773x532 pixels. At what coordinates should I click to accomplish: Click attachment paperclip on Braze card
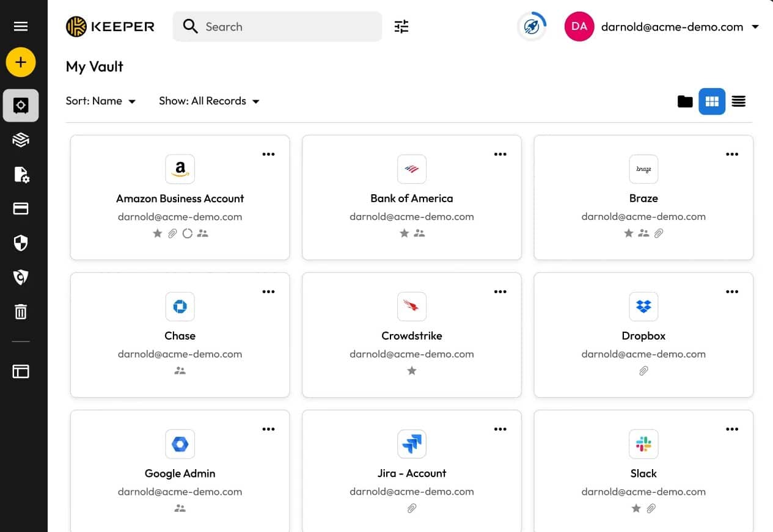click(x=659, y=233)
